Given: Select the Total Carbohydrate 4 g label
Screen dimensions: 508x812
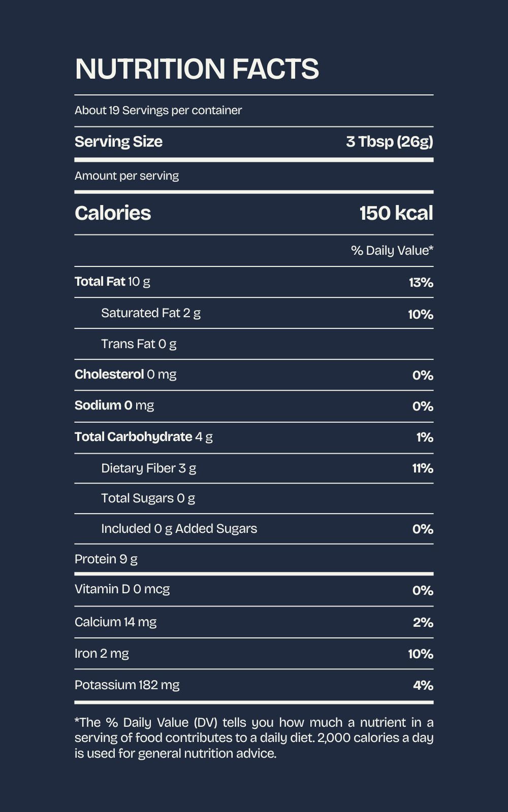Looking at the screenshot, I should (x=143, y=437).
